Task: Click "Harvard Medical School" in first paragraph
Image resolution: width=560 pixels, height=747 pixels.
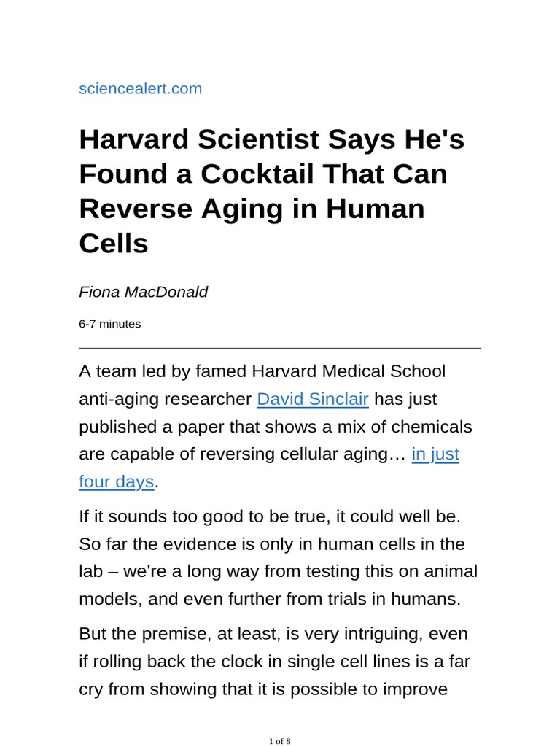Action: 349,371
